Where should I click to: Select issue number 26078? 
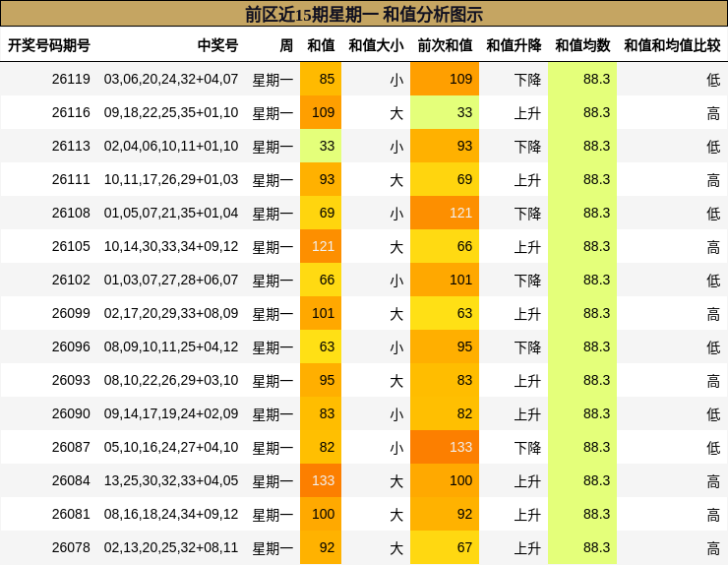point(71,547)
